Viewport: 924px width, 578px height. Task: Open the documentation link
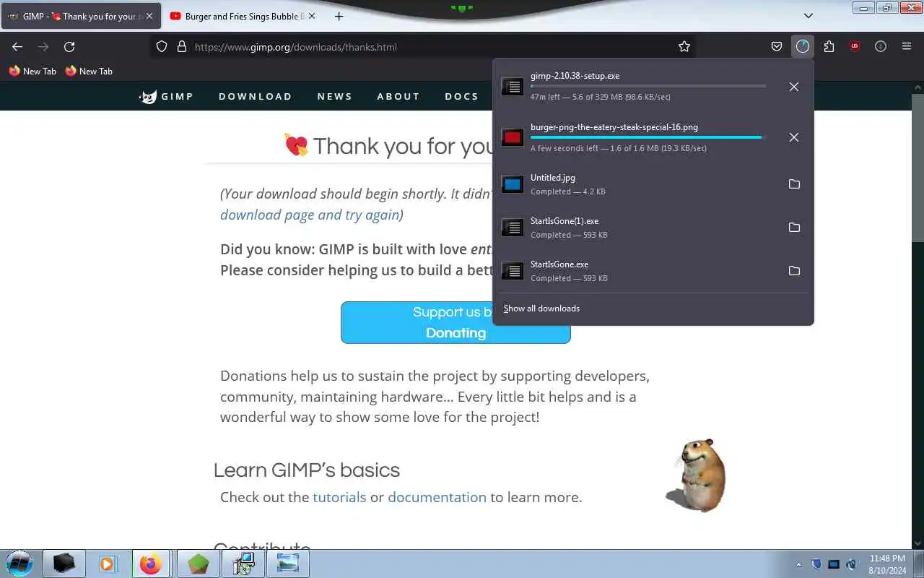pos(437,497)
